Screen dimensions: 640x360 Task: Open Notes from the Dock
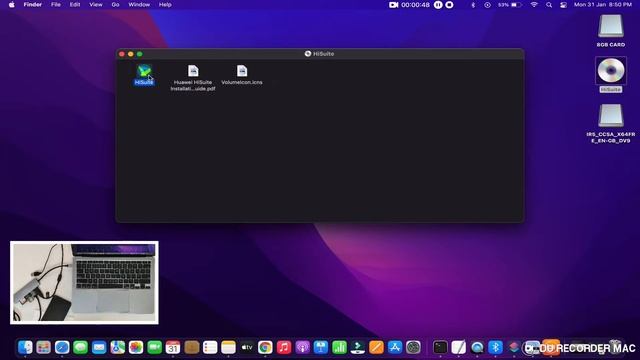(228, 347)
